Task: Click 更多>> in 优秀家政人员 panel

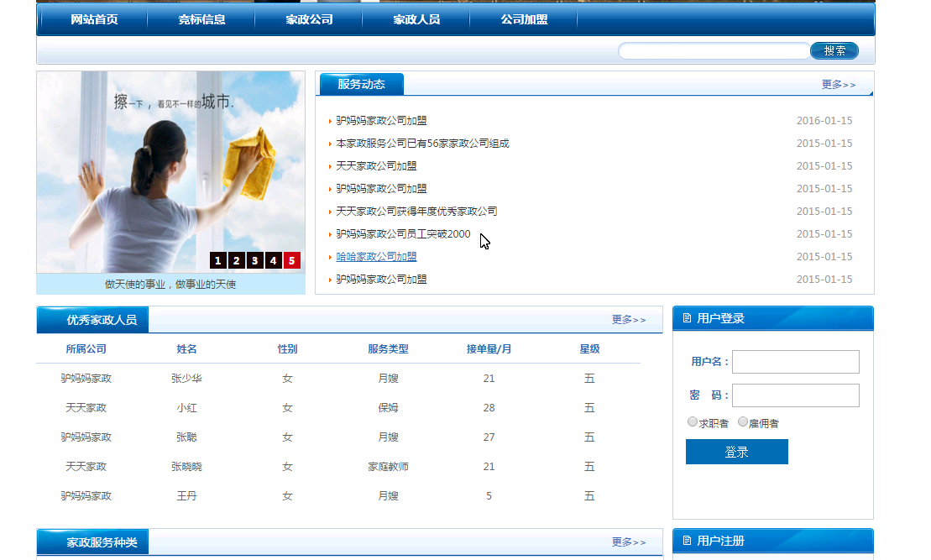Action: click(x=629, y=320)
